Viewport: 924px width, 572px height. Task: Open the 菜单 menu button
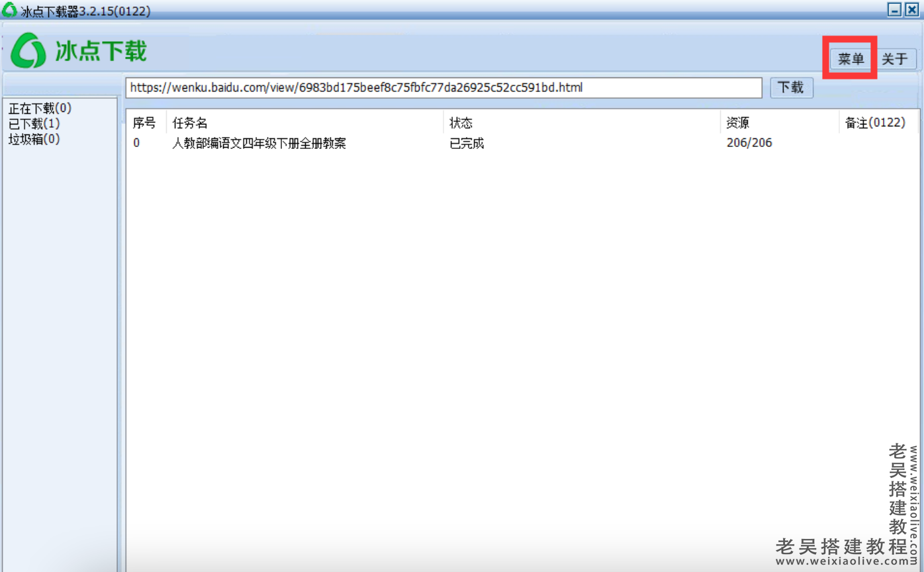pos(851,59)
